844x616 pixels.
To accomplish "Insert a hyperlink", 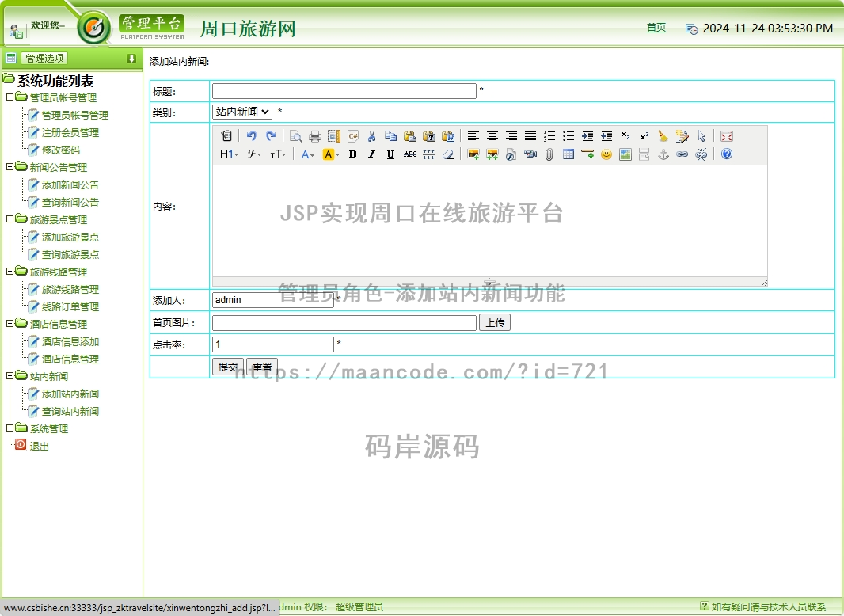I will pyautogui.click(x=682, y=154).
